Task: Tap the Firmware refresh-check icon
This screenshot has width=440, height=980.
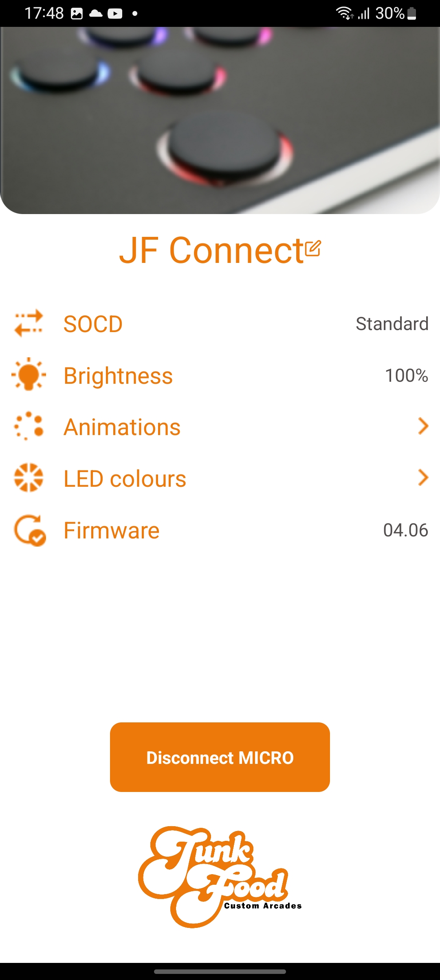Action: click(x=30, y=530)
